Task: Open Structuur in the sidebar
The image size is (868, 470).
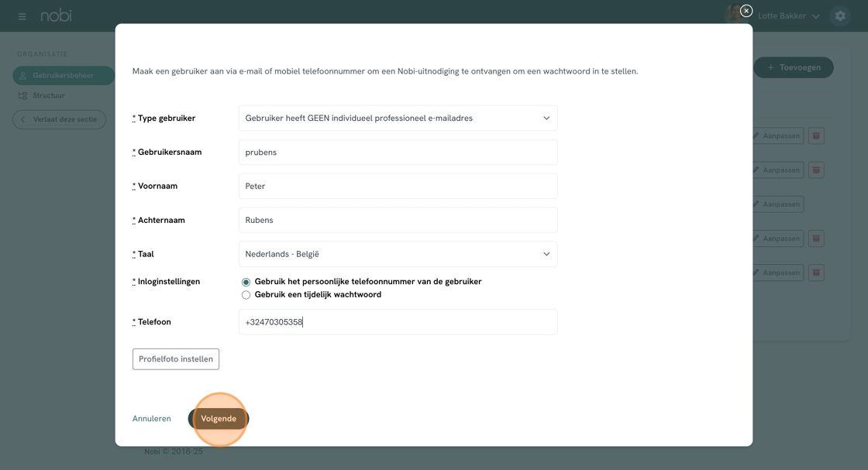Action: [48, 95]
